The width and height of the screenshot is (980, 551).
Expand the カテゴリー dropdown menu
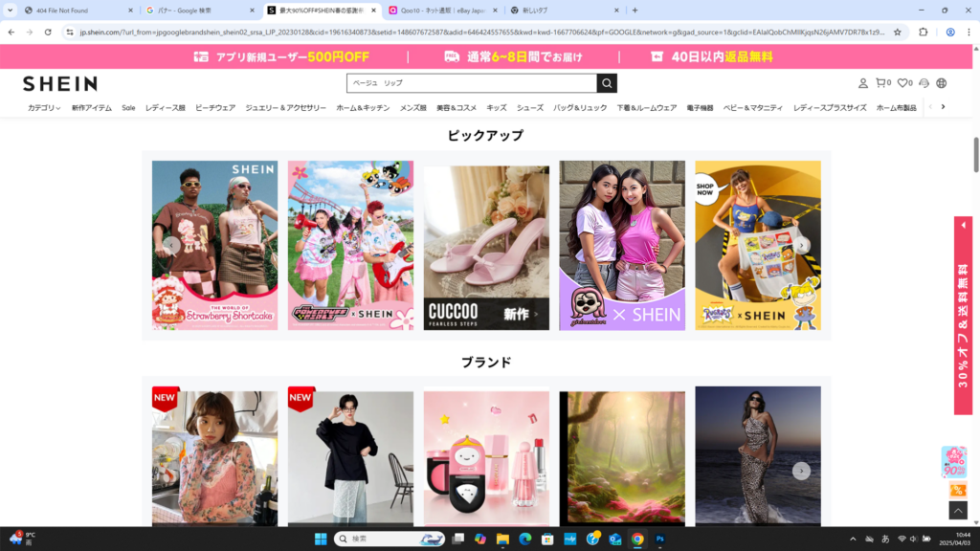(44, 108)
